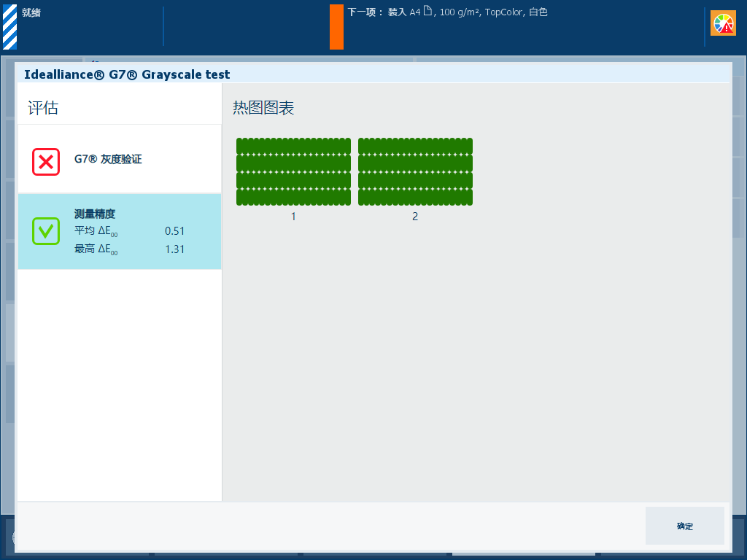The image size is (747, 560).
Task: Open the color calibration warning icon
Action: (x=723, y=23)
